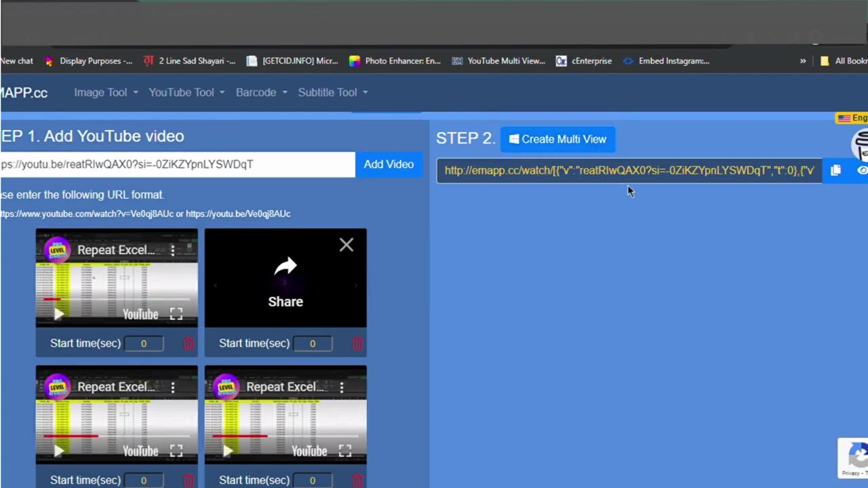
Task: Play the fourth Repeat Excel video
Action: click(x=228, y=451)
